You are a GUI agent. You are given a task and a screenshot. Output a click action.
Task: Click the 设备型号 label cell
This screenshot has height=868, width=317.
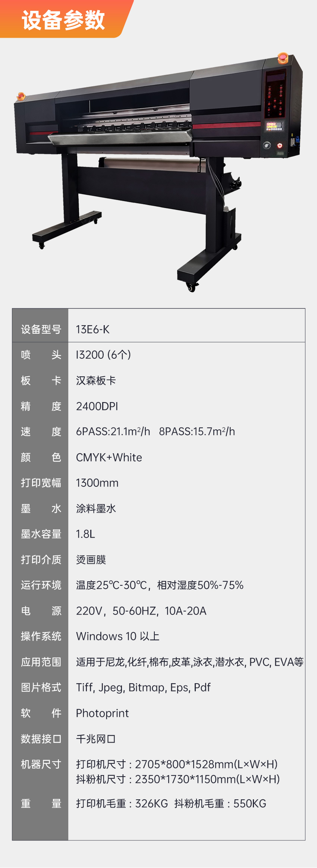pyautogui.click(x=41, y=329)
